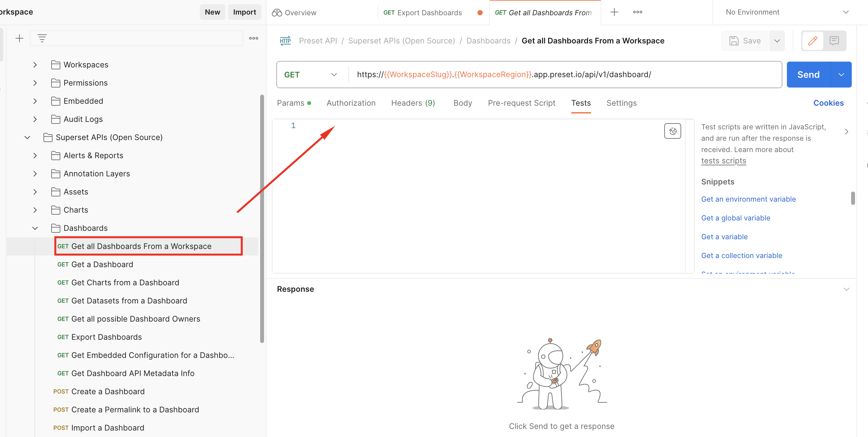Collapse the Response section

coord(847,289)
